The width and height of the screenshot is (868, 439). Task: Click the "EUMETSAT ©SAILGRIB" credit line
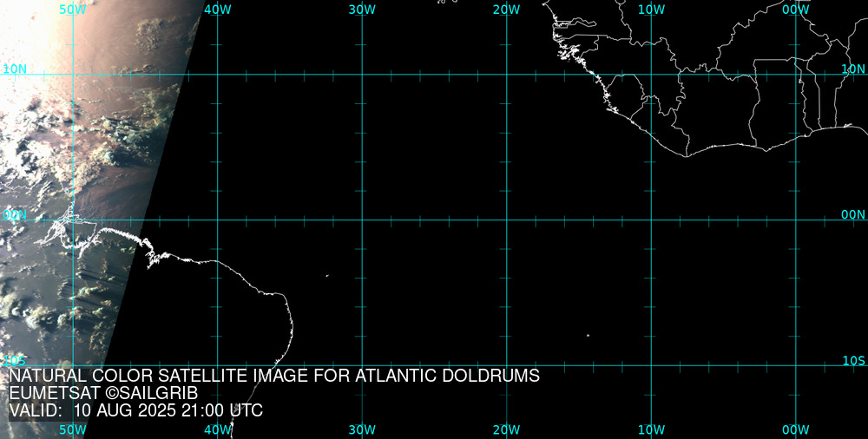point(103,394)
